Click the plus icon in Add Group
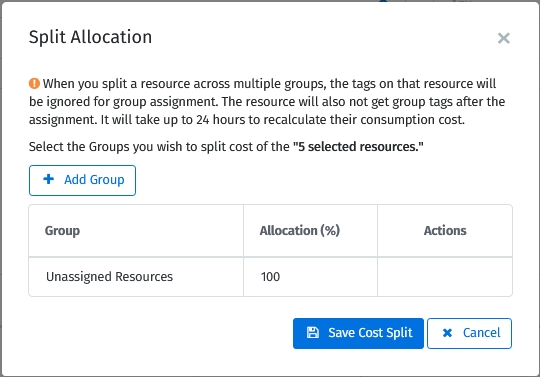 [x=49, y=179]
